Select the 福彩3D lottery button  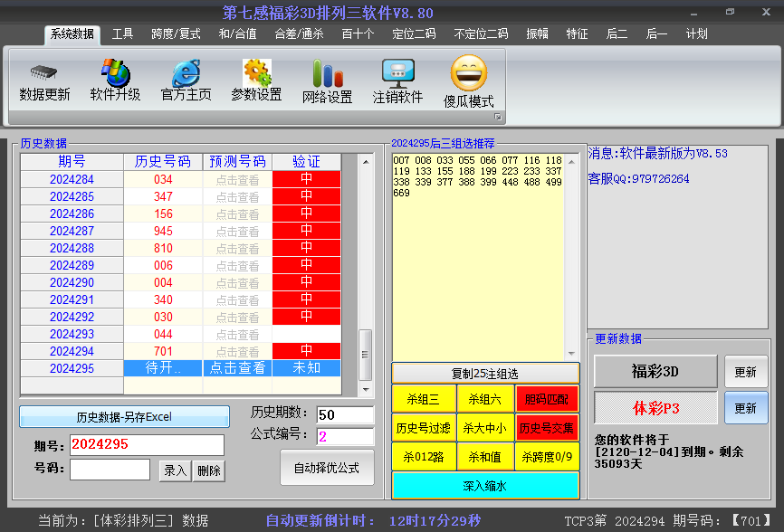[x=655, y=372]
